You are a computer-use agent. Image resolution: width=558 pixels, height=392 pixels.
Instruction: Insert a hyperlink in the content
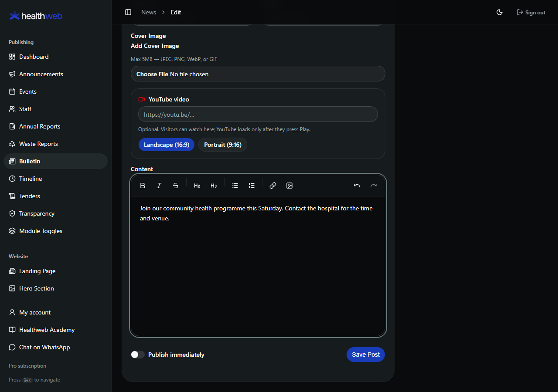[273, 186]
